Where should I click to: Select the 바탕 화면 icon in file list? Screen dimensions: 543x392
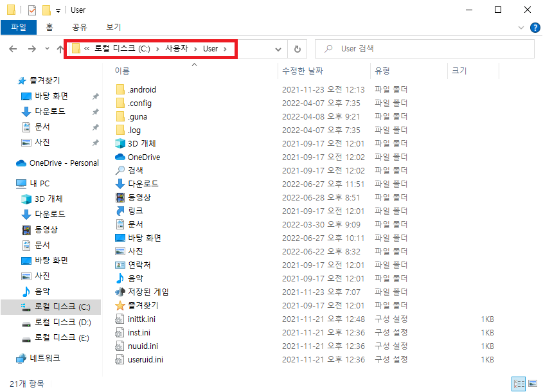click(x=120, y=238)
